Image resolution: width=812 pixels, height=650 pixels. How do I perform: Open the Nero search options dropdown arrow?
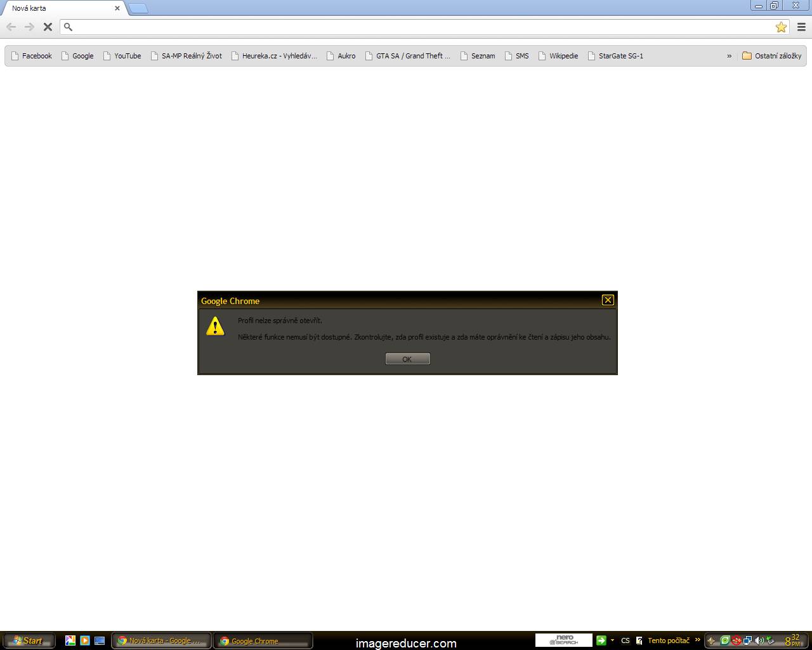click(x=612, y=640)
